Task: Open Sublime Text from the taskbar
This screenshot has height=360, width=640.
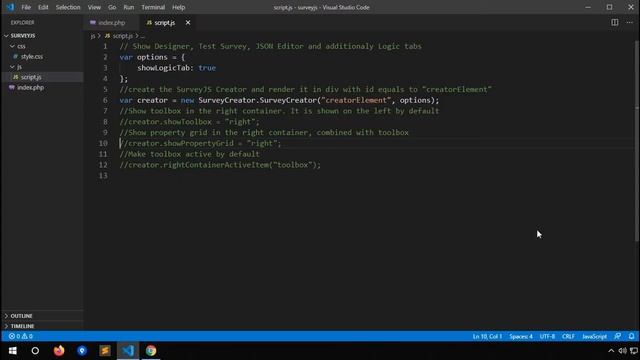Action: 105,351
